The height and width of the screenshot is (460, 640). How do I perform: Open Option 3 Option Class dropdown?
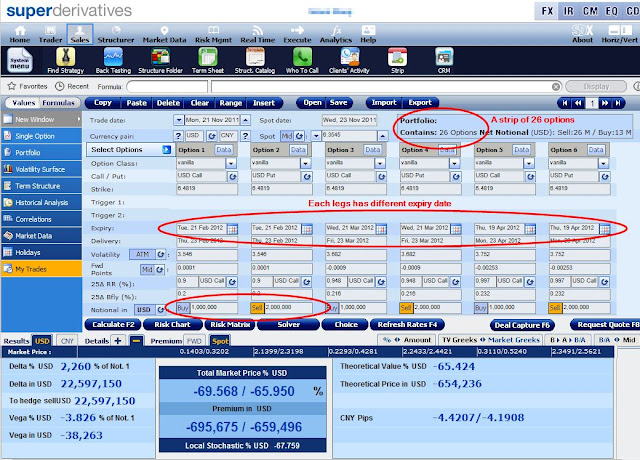[x=380, y=163]
